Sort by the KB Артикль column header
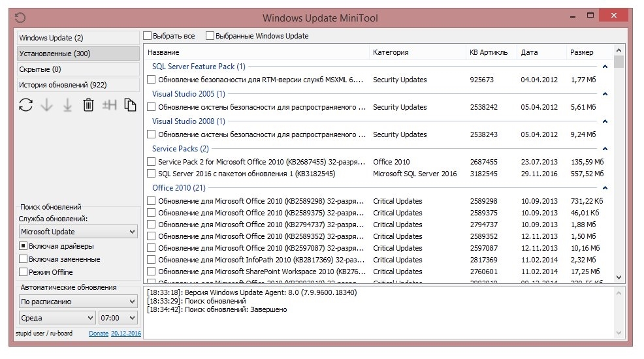Viewport: 644px width, 359px height. coord(491,52)
